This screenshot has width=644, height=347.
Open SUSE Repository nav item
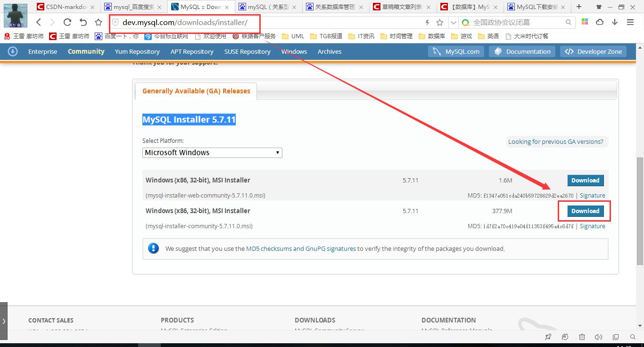(248, 51)
